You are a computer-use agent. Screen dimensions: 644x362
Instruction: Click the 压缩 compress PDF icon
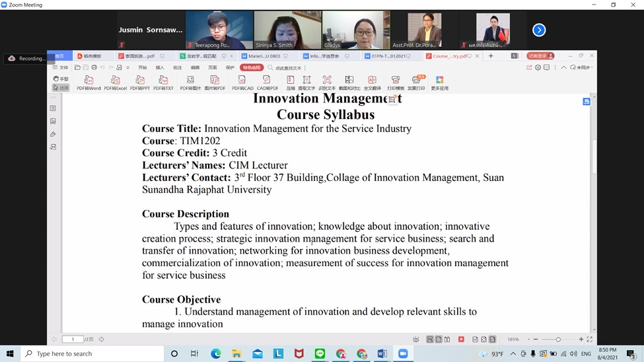[x=291, y=82]
